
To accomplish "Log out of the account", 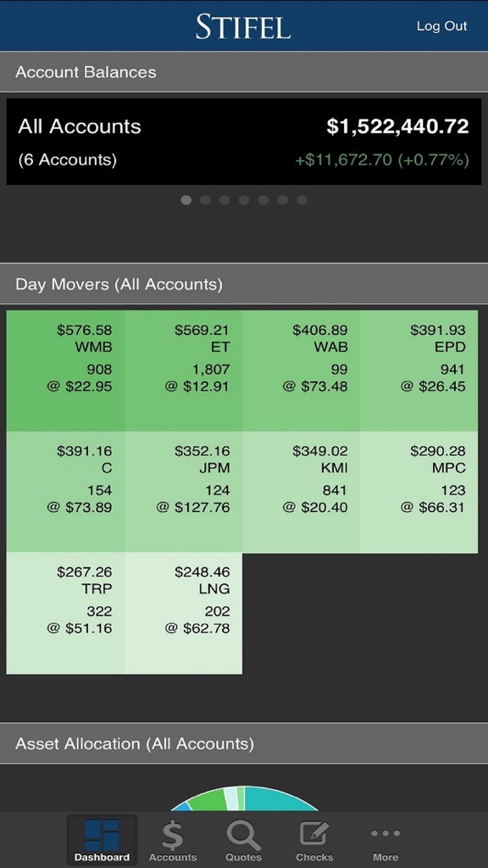I will (441, 26).
